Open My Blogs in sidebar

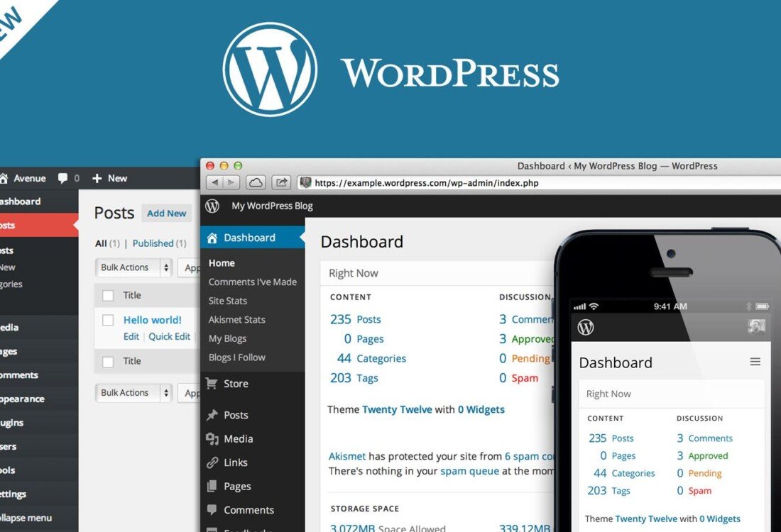point(228,338)
